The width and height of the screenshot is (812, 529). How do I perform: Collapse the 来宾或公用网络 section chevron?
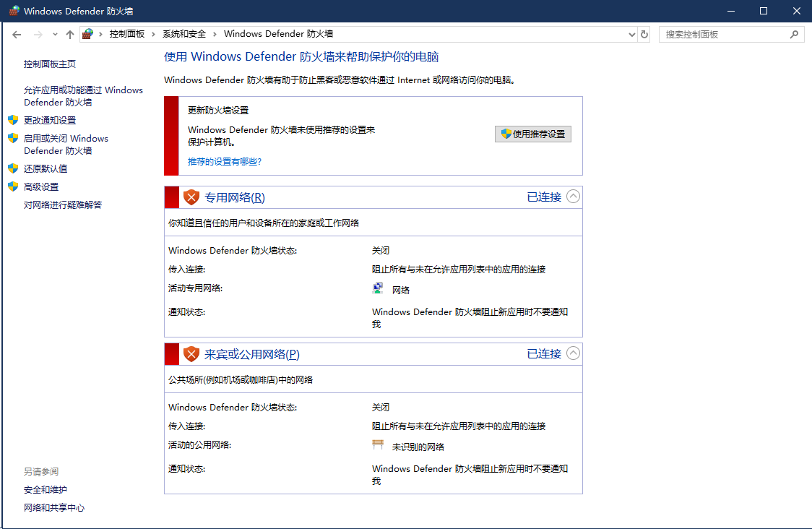pos(573,353)
